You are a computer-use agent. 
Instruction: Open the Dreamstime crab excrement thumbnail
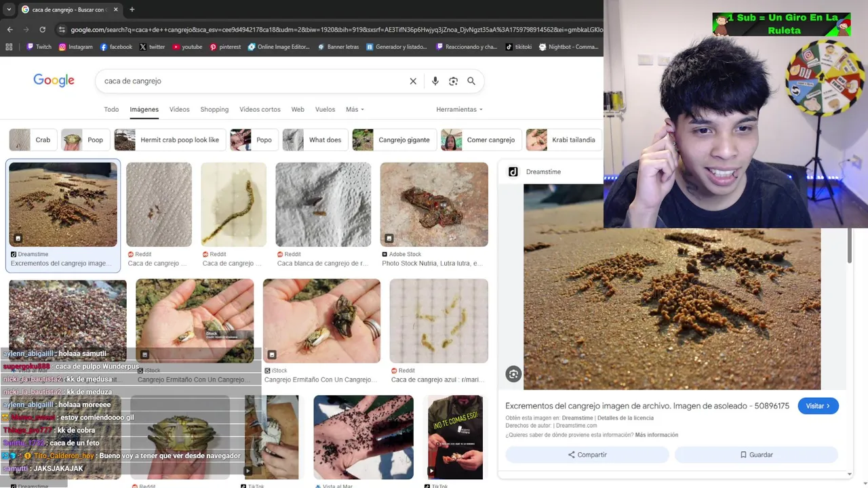[x=63, y=204]
